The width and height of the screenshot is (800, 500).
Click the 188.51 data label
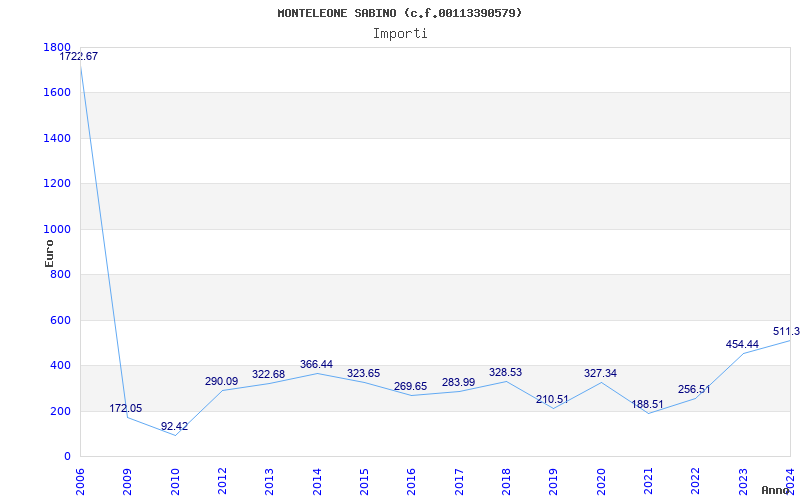click(647, 405)
